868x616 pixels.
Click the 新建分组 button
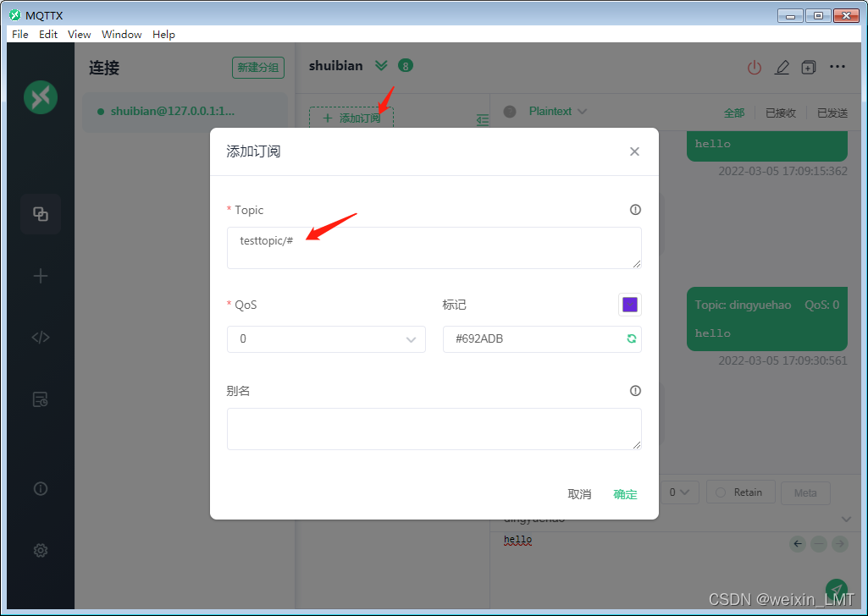pos(258,68)
